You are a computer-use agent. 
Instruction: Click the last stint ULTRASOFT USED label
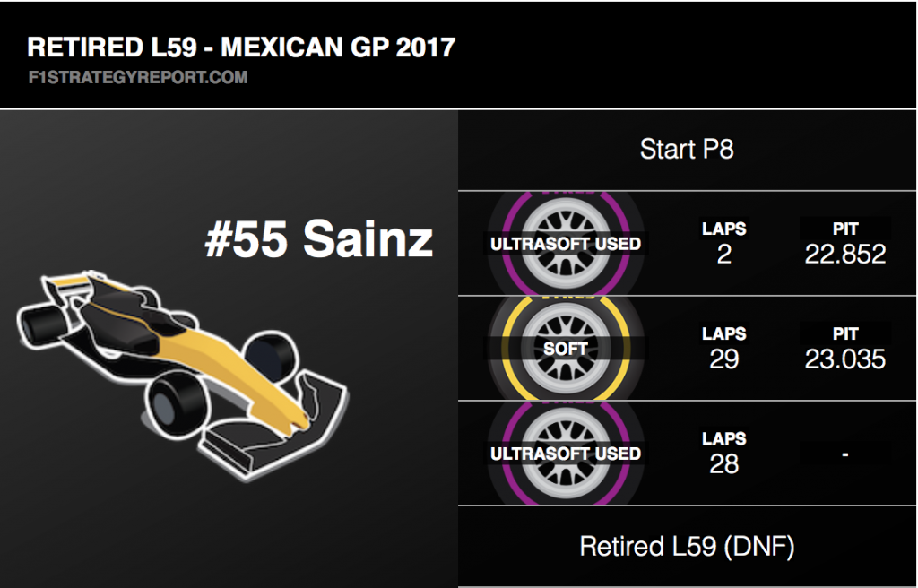tap(566, 454)
